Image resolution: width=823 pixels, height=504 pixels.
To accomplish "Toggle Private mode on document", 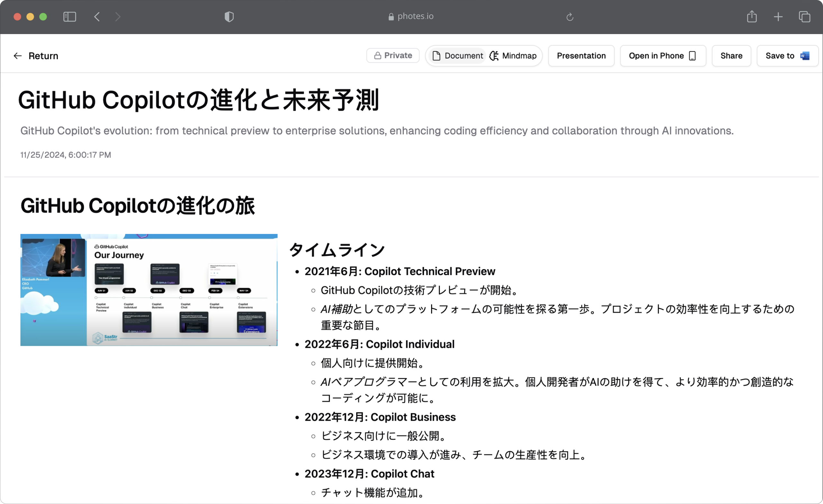I will click(393, 56).
